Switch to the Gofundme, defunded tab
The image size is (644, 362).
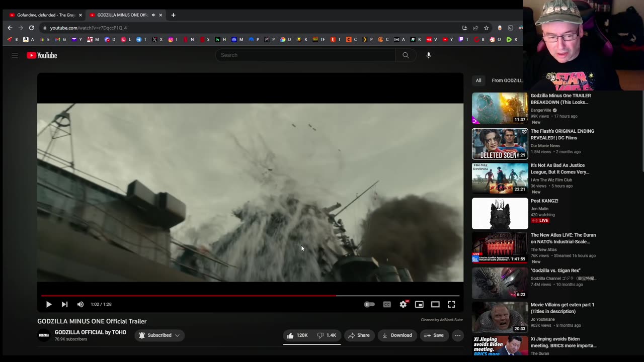tap(45, 15)
